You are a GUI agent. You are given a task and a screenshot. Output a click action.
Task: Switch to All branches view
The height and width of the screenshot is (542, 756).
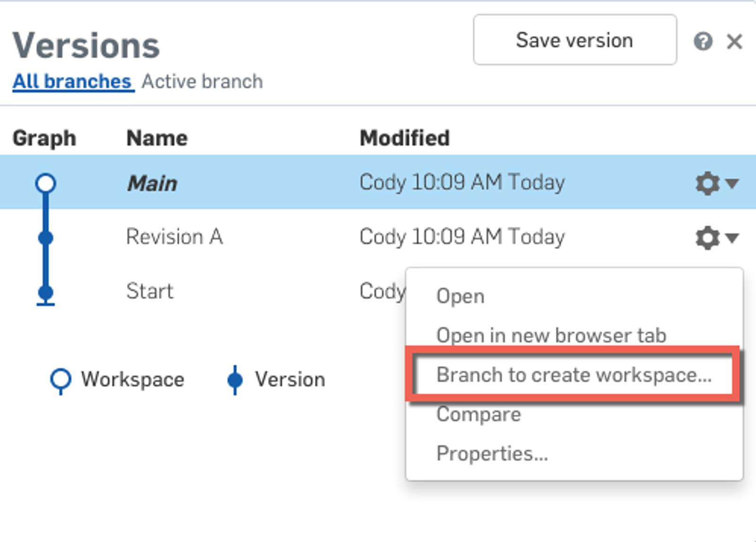(72, 82)
